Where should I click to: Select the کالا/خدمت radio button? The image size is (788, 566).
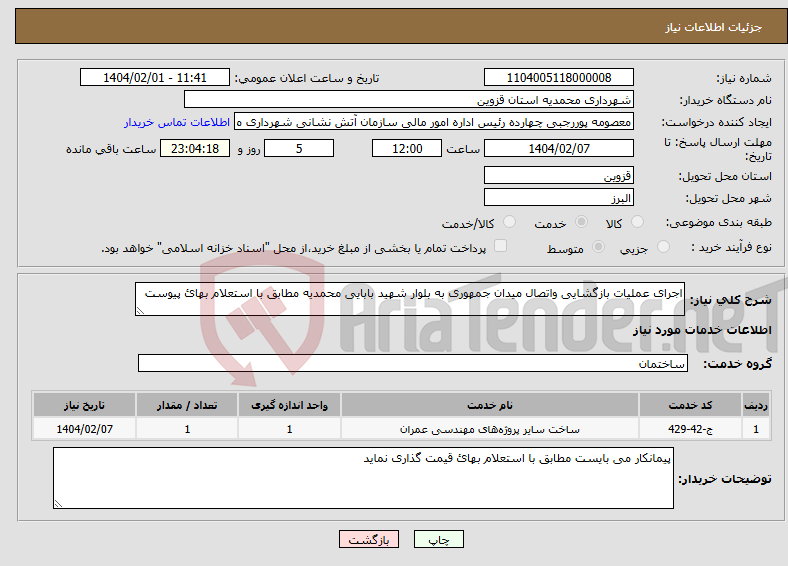(510, 222)
